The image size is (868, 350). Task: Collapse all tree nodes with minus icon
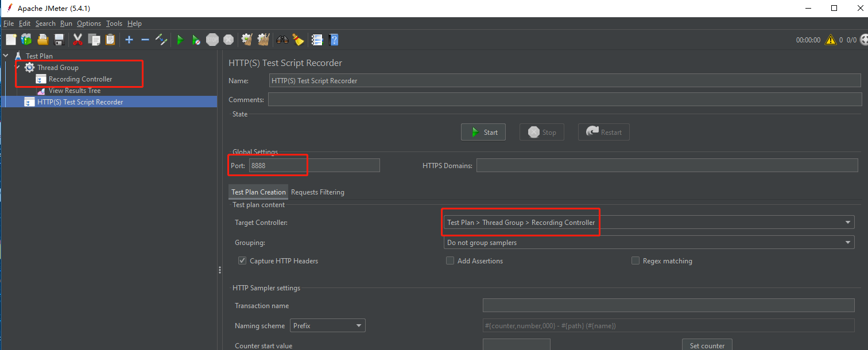[x=145, y=40]
